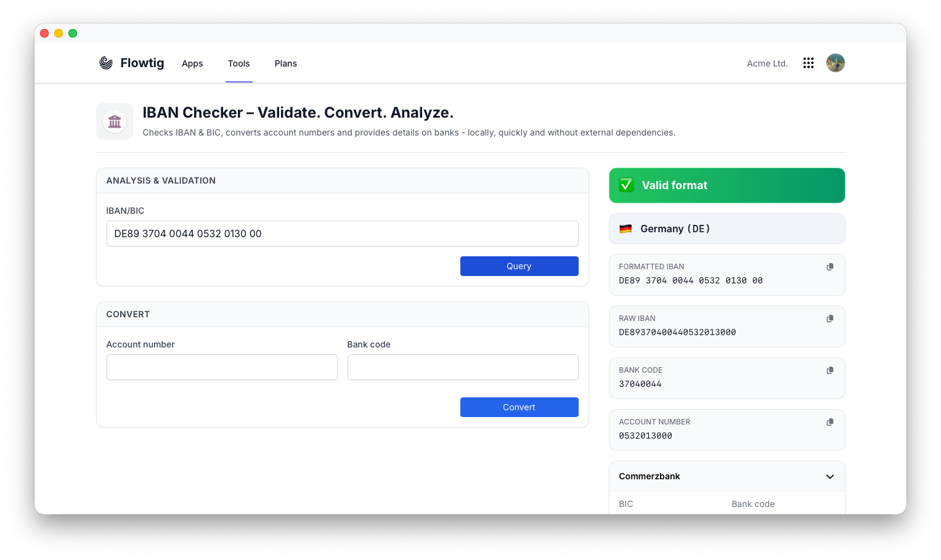Open the Plans menu item
This screenshot has height=560, width=941.
point(286,63)
